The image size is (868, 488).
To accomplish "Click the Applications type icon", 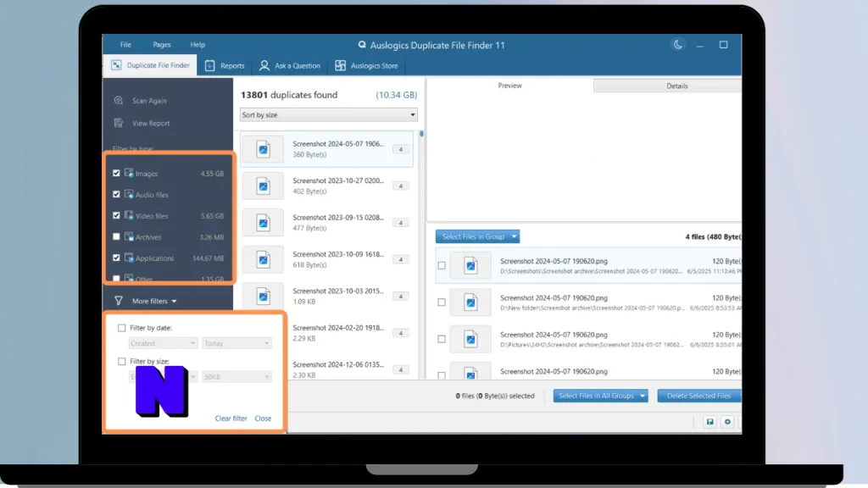I will click(x=129, y=258).
